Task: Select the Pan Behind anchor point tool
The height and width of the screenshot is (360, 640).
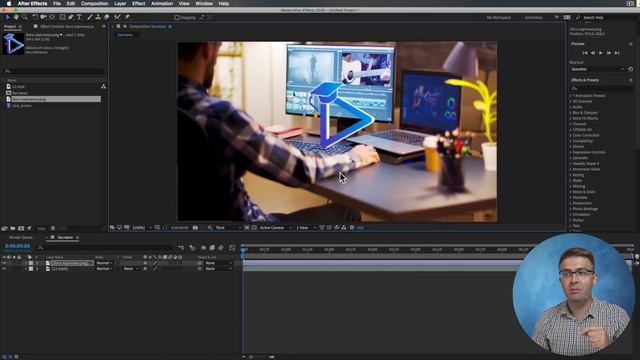Action: 52,17
